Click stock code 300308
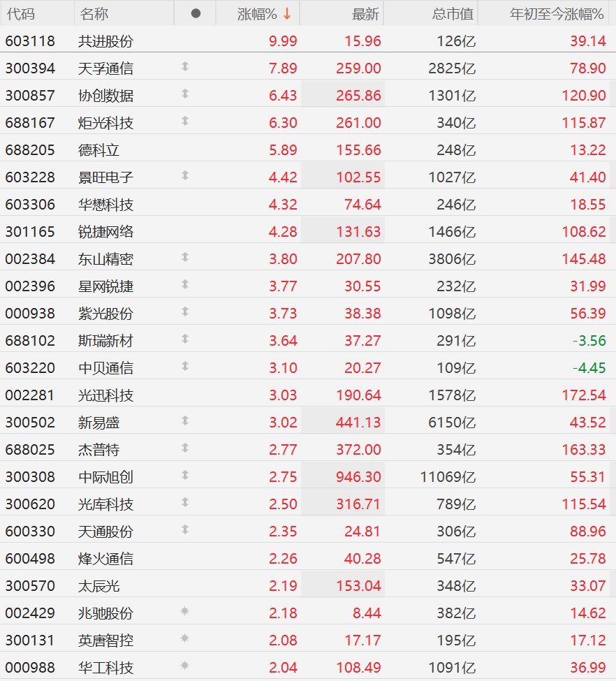This screenshot has height=681, width=616. coord(30,477)
